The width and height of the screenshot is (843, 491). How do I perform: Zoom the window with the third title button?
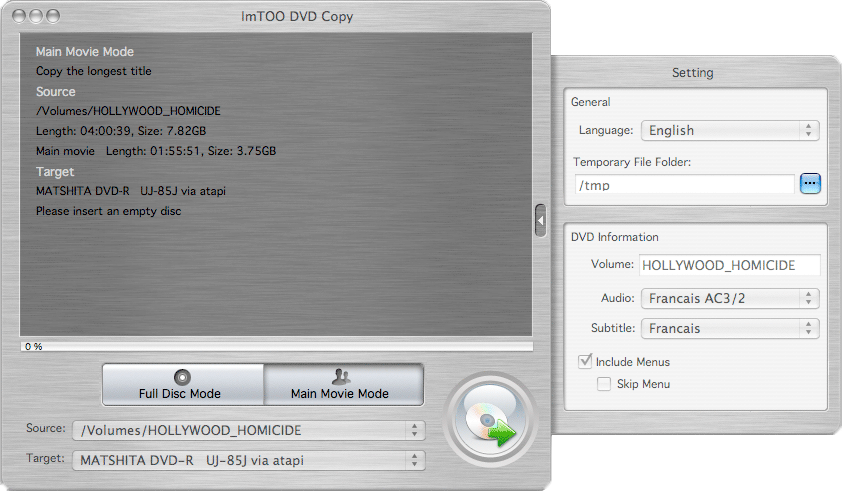[x=53, y=16]
